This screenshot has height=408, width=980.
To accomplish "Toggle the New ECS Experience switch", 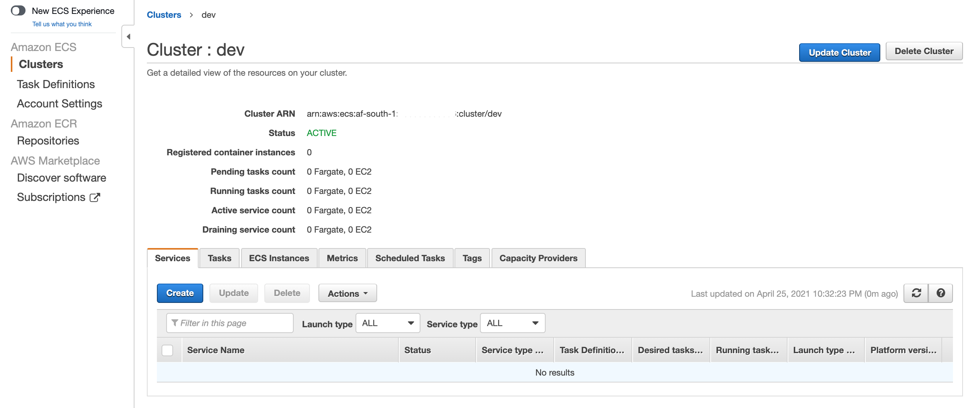I will pos(18,10).
